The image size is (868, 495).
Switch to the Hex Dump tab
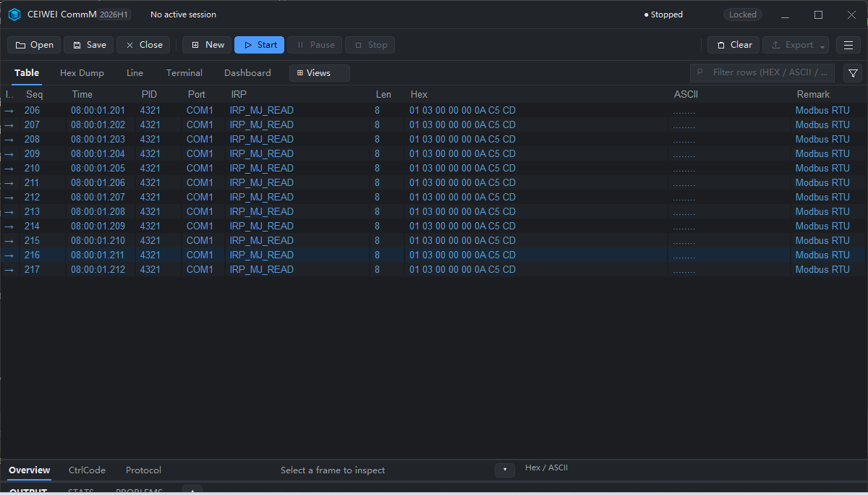(82, 73)
